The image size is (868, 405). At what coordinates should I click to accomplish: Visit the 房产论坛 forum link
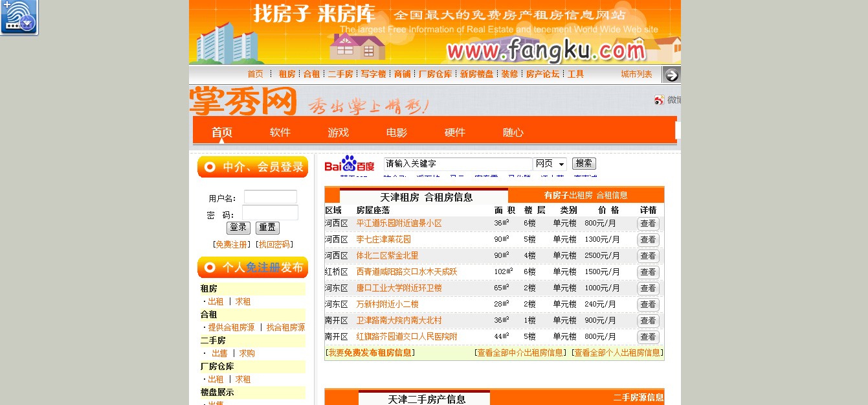(x=542, y=74)
